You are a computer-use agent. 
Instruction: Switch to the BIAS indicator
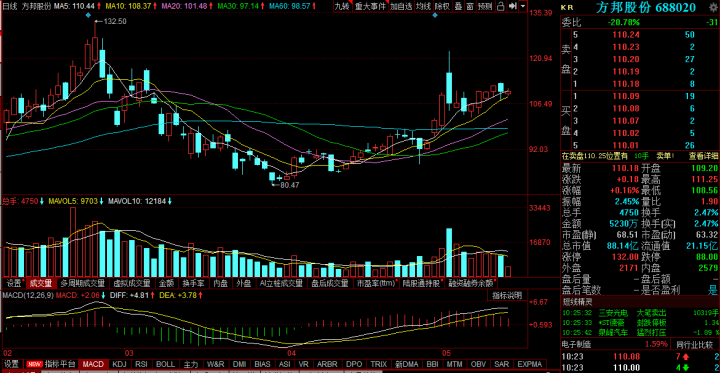point(263,364)
